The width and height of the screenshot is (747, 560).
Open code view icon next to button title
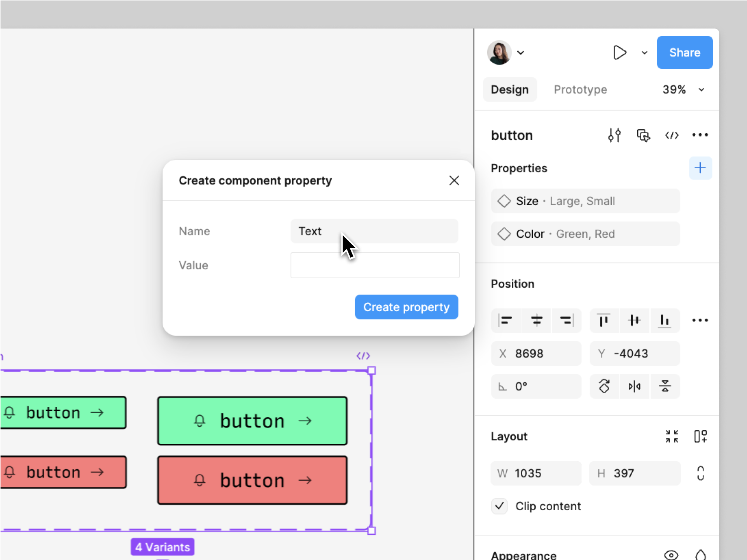(x=672, y=135)
